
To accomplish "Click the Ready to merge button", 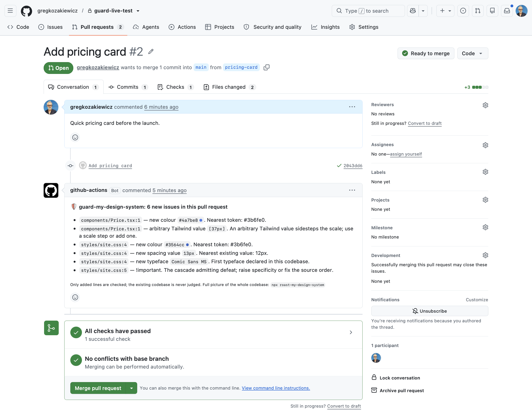I will click(x=426, y=53).
